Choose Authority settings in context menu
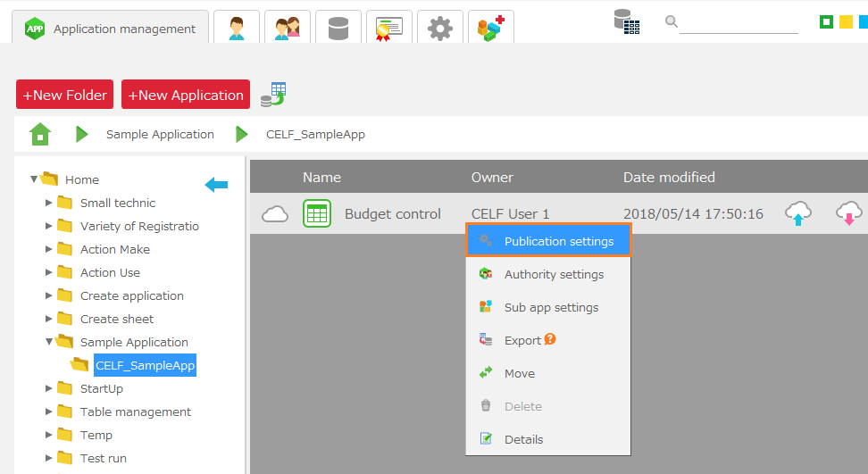The height and width of the screenshot is (474, 868). [x=554, y=274]
